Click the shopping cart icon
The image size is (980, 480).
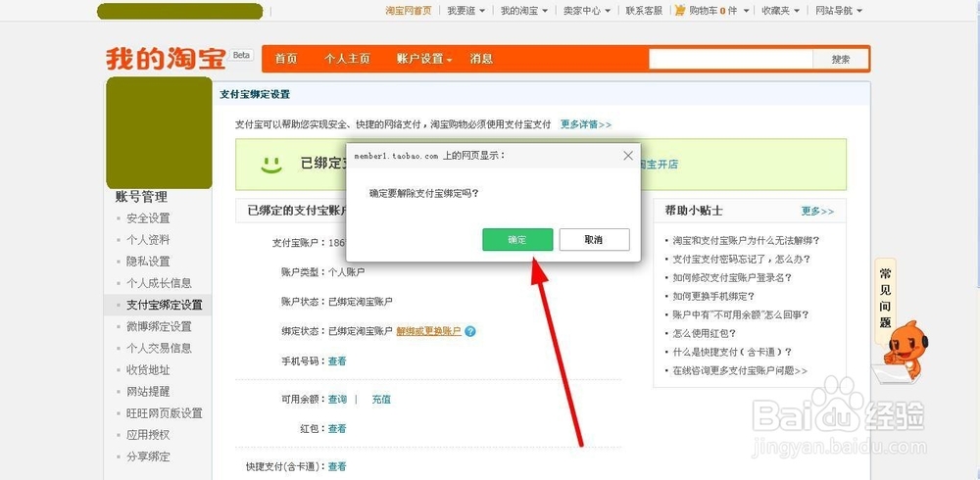(x=680, y=11)
